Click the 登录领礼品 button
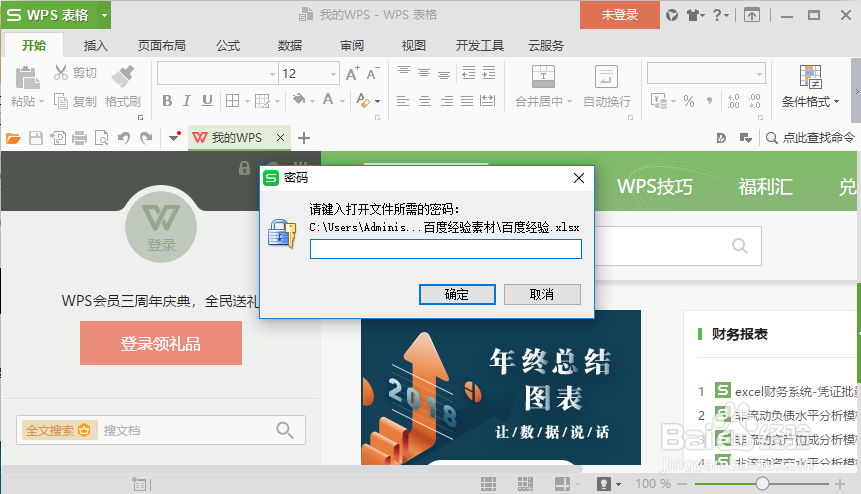The height and width of the screenshot is (494, 861). point(161,343)
